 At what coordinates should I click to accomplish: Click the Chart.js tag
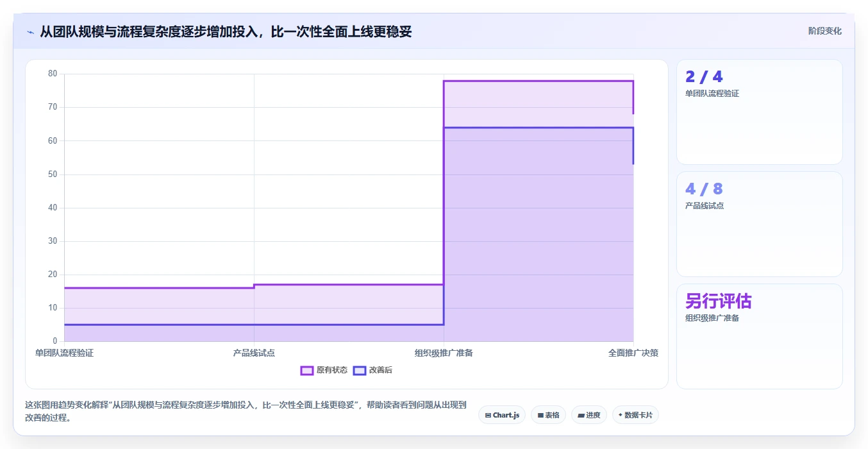click(502, 415)
